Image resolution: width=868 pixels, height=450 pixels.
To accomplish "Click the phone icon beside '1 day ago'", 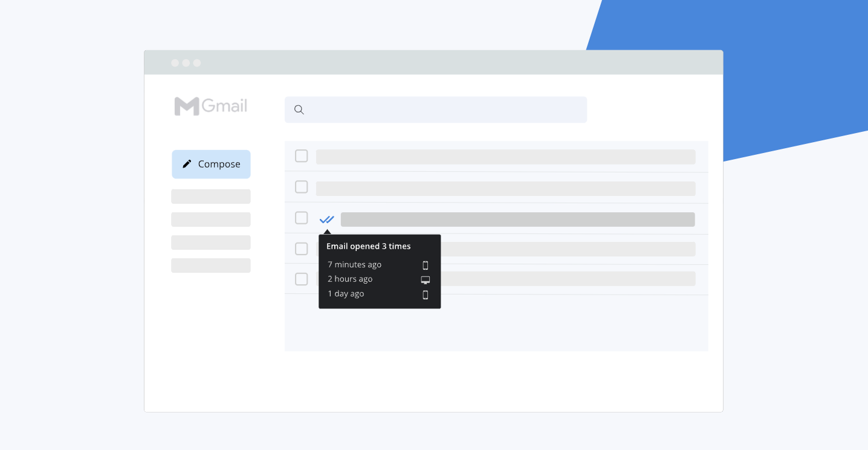I will pos(426,295).
